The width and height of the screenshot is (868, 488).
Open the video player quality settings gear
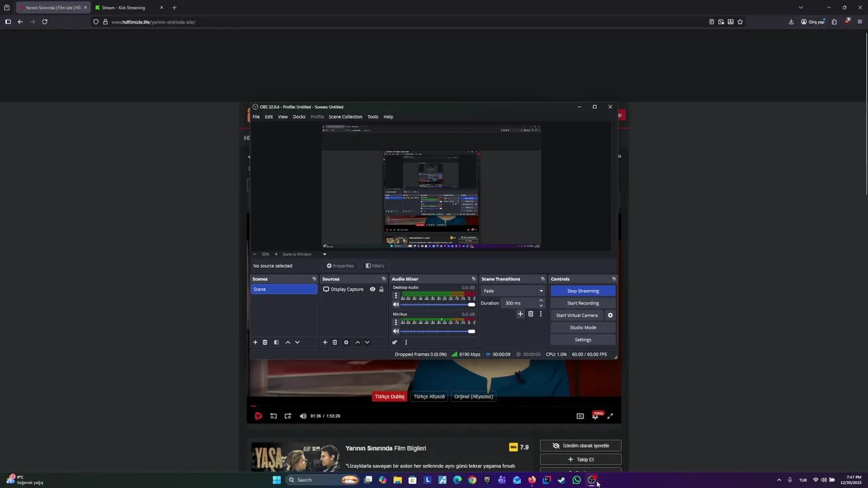click(595, 416)
